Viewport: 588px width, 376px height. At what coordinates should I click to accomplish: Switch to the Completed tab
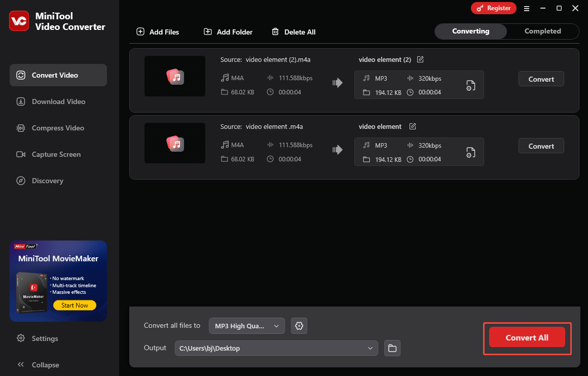coord(542,31)
